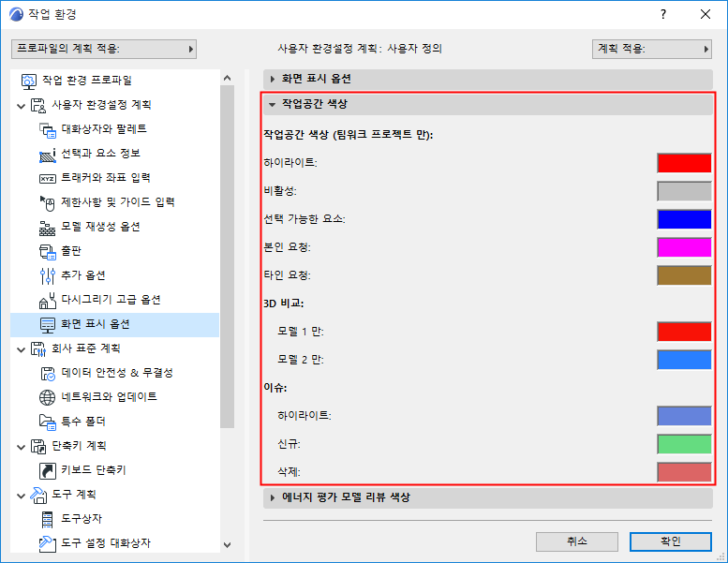Screen dimensions: 728x563
Task: Close the 작업 환경 dialog
Action: coord(706,14)
